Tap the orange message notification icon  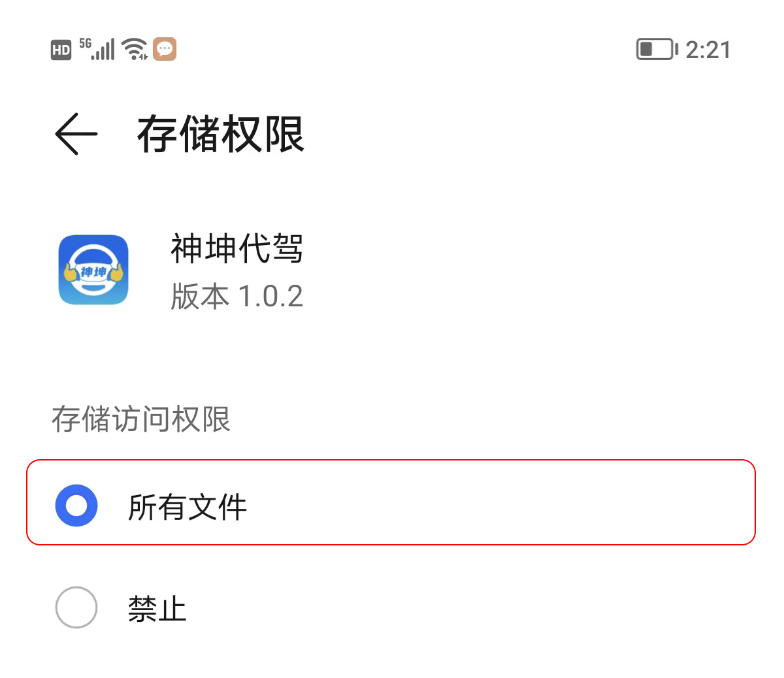165,49
